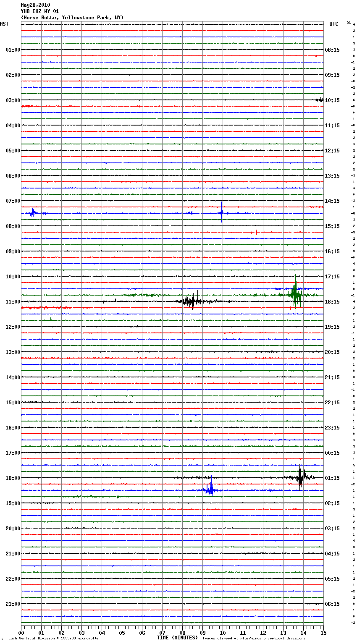Select the 02:00 MST row label
Viewport: 357px width, 644px height.
pyautogui.click(x=13, y=75)
